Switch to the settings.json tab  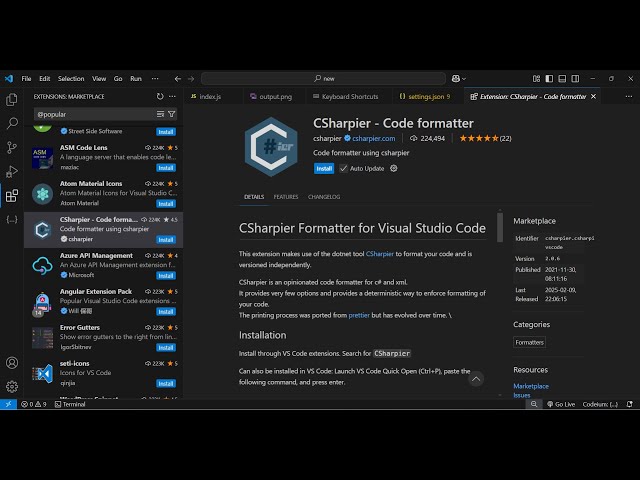pos(428,96)
